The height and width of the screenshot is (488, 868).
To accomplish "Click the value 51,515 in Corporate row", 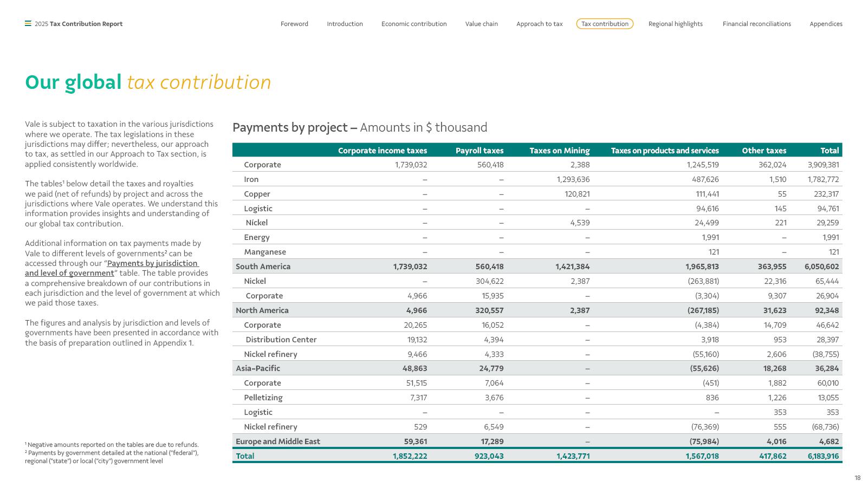I will 417,383.
